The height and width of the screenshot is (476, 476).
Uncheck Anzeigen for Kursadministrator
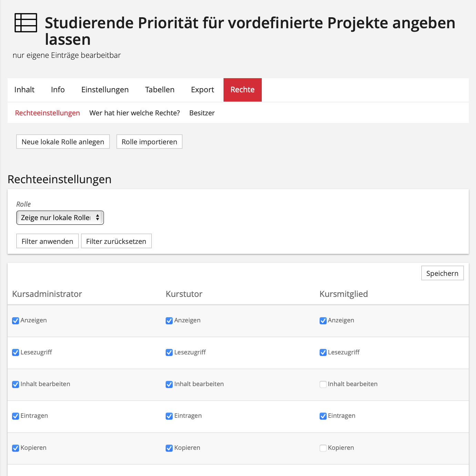[x=15, y=321]
